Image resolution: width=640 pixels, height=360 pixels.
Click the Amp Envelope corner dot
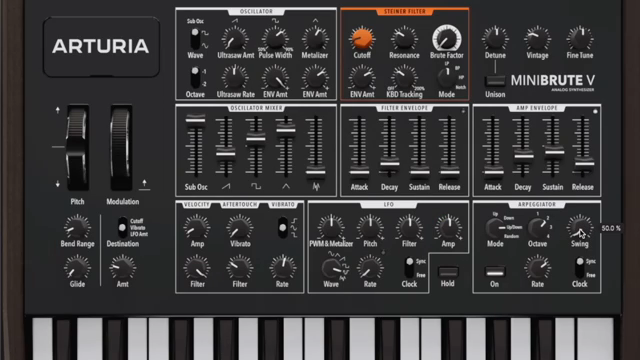(x=595, y=111)
